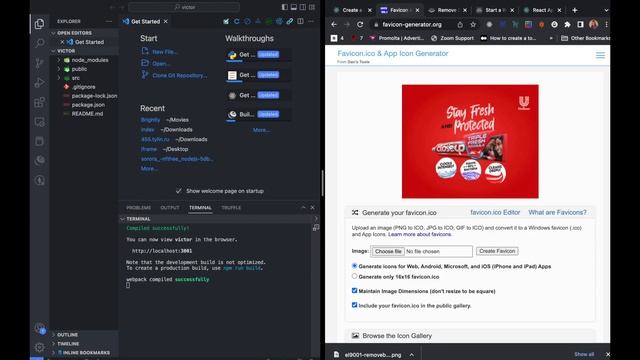Click VS Code command center search box

click(x=184, y=7)
